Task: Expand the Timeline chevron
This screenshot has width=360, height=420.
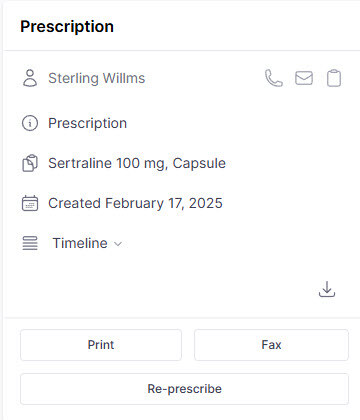Action: (x=118, y=244)
